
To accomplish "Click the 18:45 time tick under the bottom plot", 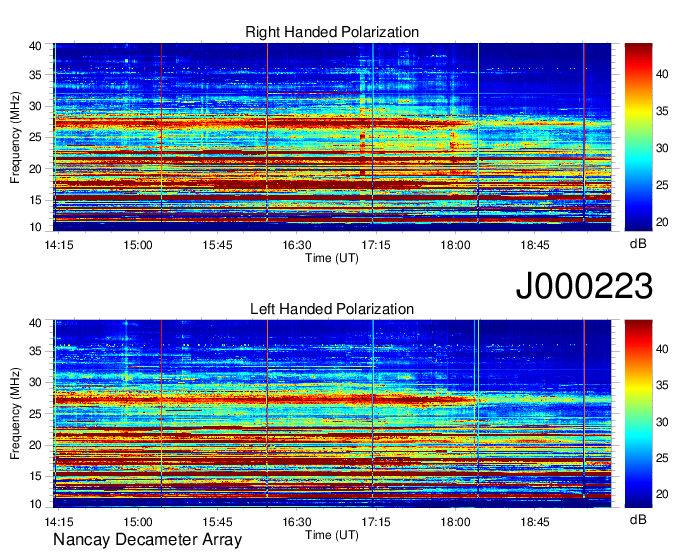I will [x=535, y=522].
